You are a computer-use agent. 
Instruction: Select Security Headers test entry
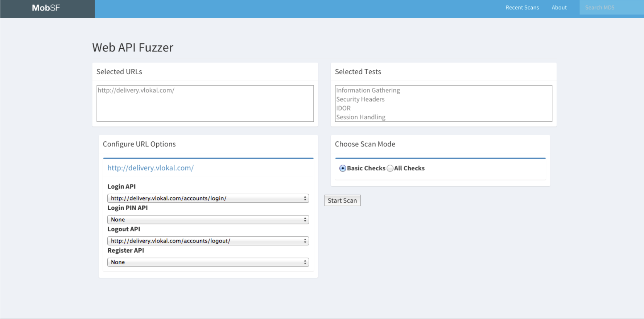360,99
